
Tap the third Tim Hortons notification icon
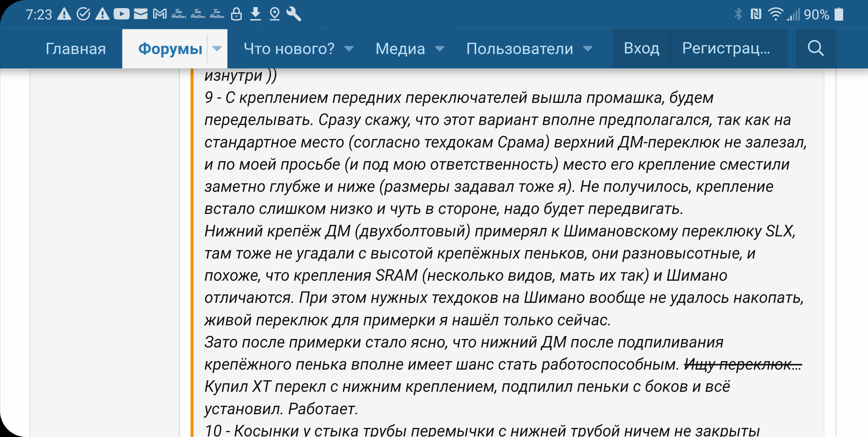tap(217, 14)
